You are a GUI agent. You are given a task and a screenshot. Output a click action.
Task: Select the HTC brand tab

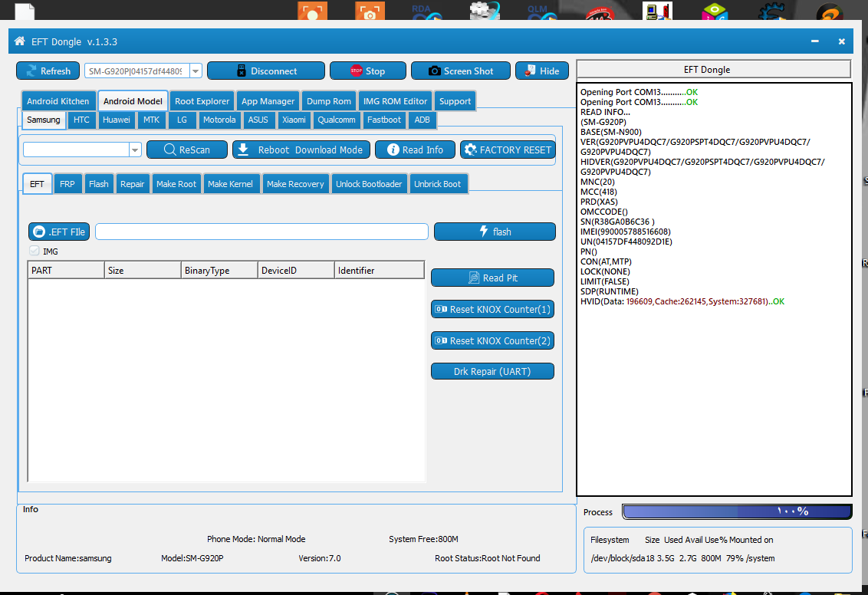point(81,120)
